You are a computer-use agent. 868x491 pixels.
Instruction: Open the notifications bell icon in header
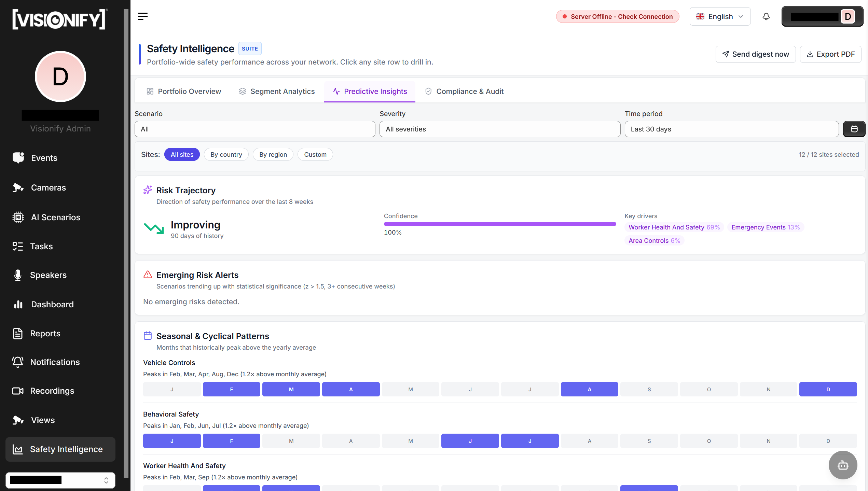click(x=766, y=16)
